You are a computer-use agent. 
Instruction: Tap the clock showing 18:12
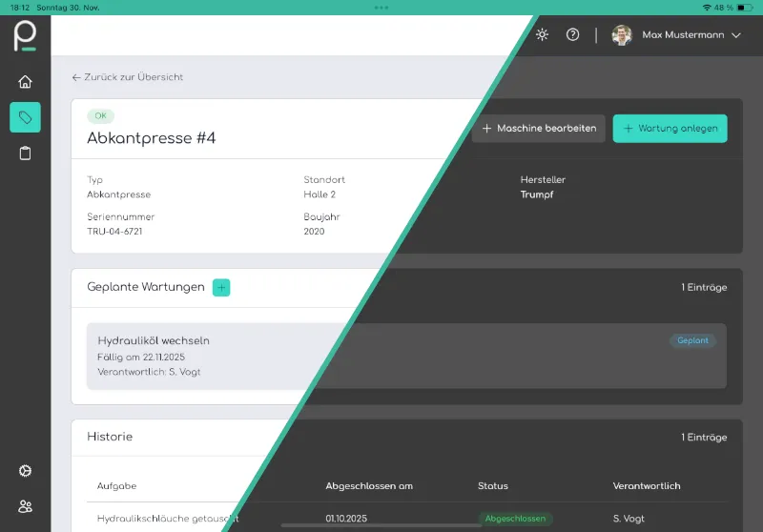click(20, 8)
